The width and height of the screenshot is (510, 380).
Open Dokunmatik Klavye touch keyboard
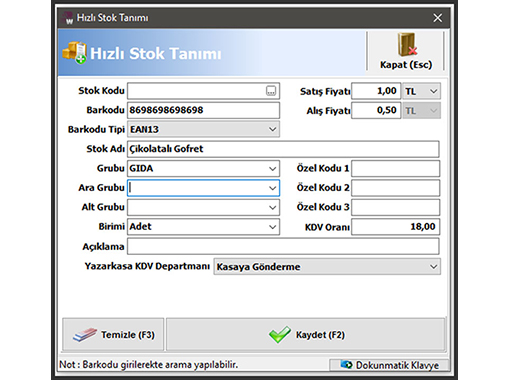click(x=389, y=365)
